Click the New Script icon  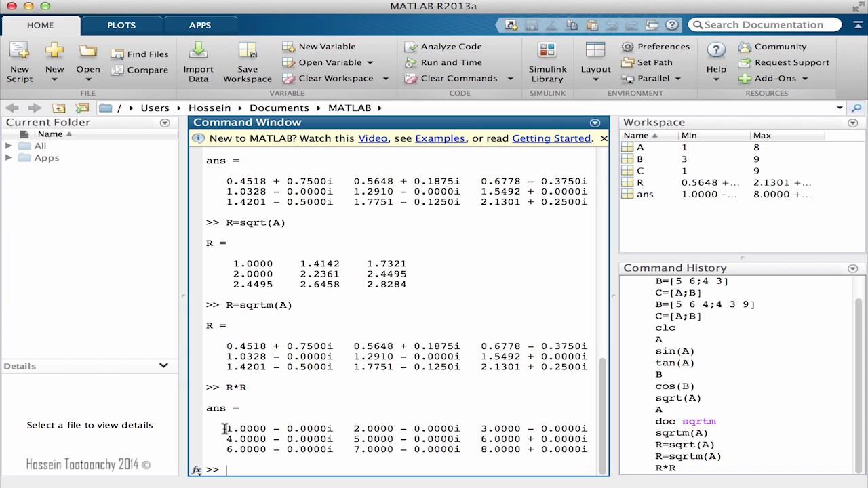tap(19, 51)
